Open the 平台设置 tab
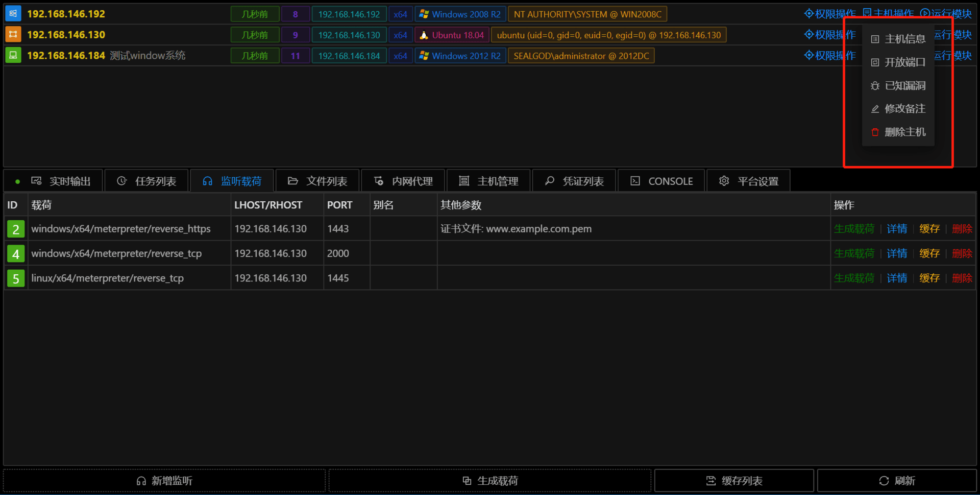This screenshot has height=495, width=980. 749,181
